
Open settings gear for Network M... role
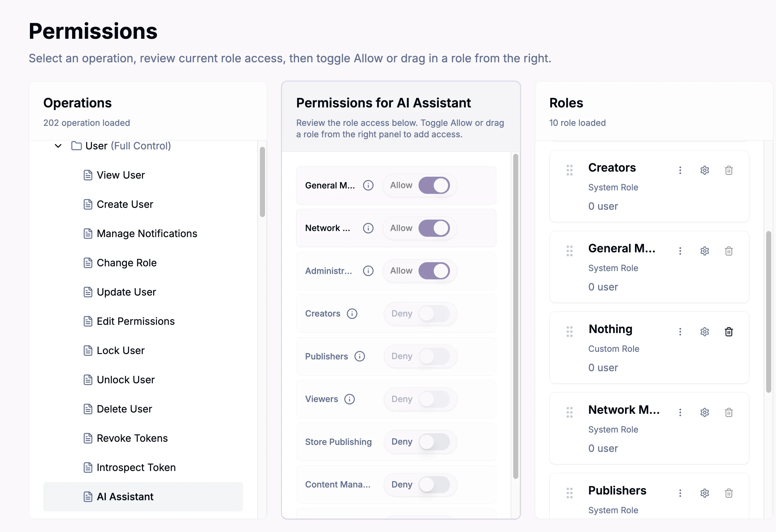pos(705,413)
